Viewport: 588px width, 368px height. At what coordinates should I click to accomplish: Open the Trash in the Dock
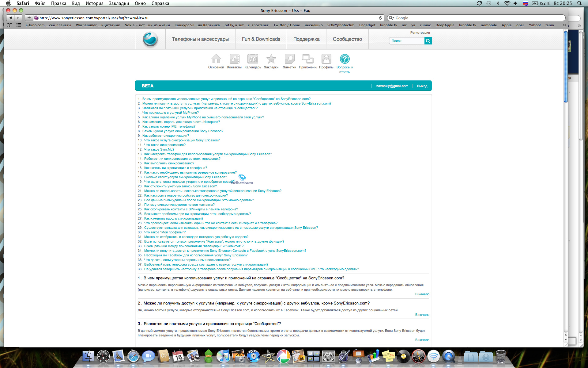tap(501, 356)
